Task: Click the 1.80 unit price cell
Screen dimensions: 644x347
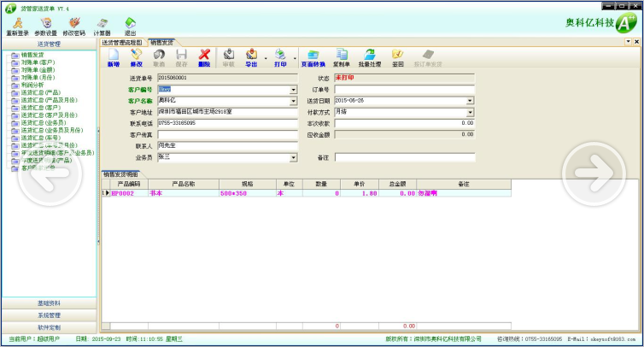Action: tap(360, 193)
